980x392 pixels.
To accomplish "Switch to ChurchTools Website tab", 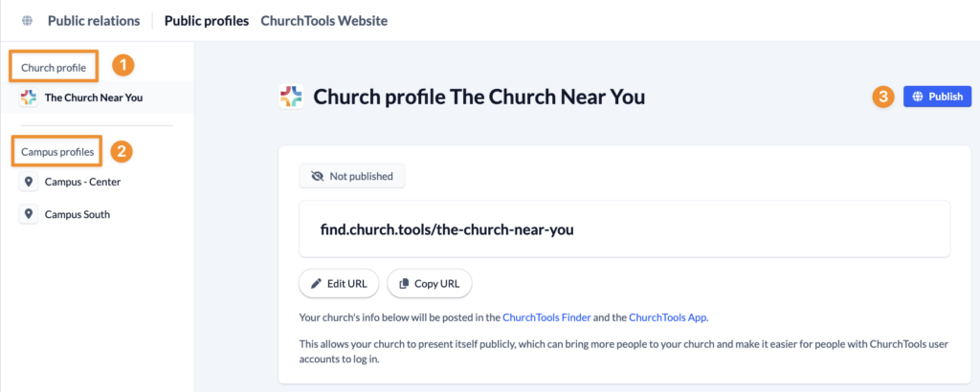I will [323, 20].
